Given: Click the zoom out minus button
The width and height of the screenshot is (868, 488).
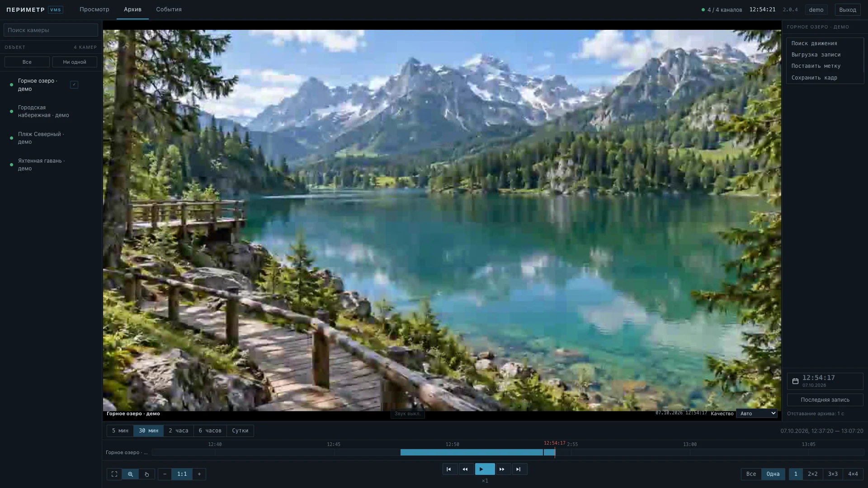Looking at the screenshot, I should [x=165, y=474].
